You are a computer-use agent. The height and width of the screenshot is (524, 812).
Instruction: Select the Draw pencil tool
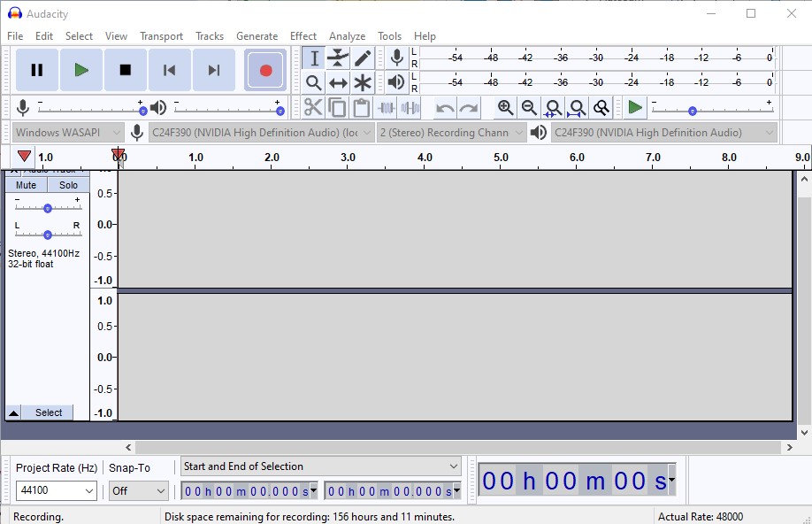pyautogui.click(x=363, y=58)
